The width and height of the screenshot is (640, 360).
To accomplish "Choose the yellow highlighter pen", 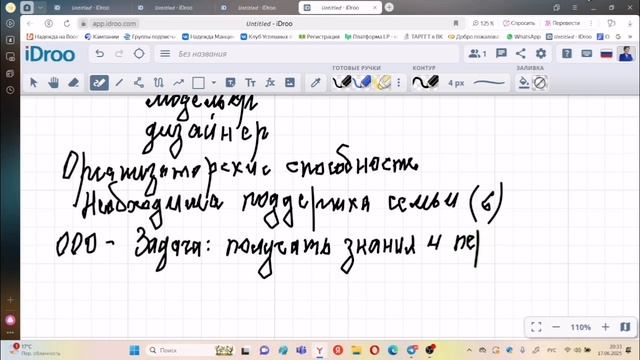I will tap(382, 82).
